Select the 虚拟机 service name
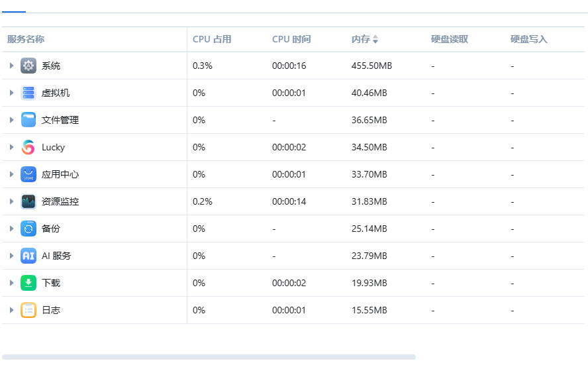Viewport: 588px width, 367px height. click(x=56, y=93)
